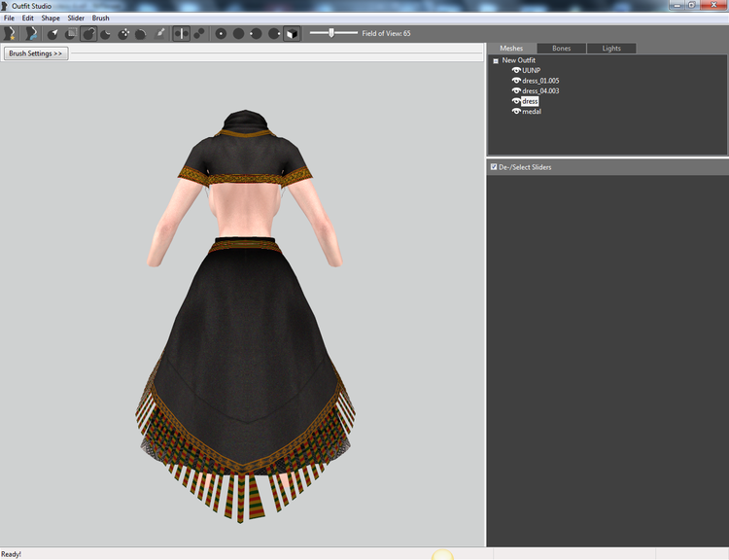Open the Slider menu

pos(76,18)
